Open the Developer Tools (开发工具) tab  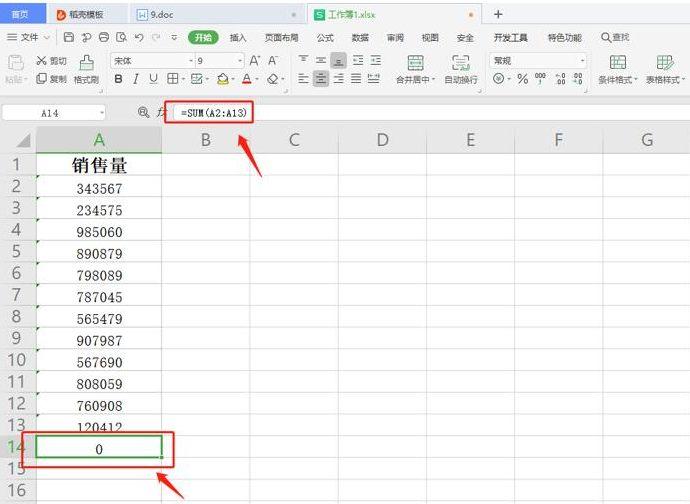510,38
